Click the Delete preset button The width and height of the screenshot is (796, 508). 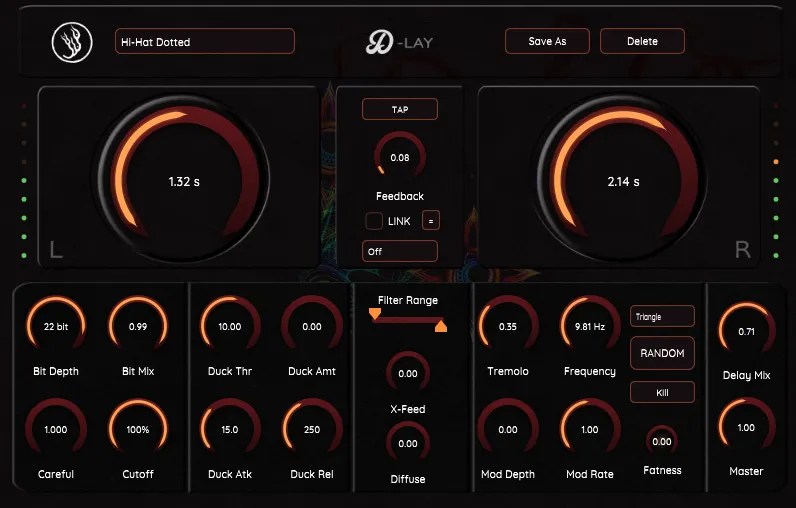pyautogui.click(x=642, y=41)
